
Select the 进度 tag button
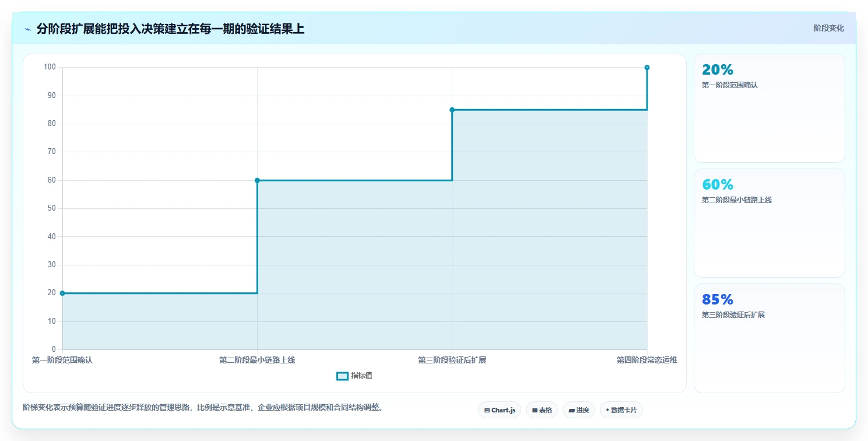coord(579,410)
